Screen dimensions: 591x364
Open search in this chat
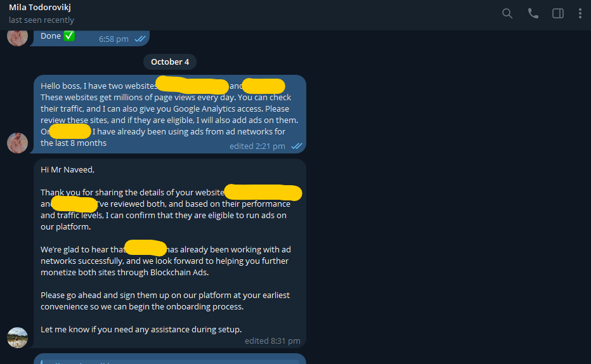pos(507,13)
